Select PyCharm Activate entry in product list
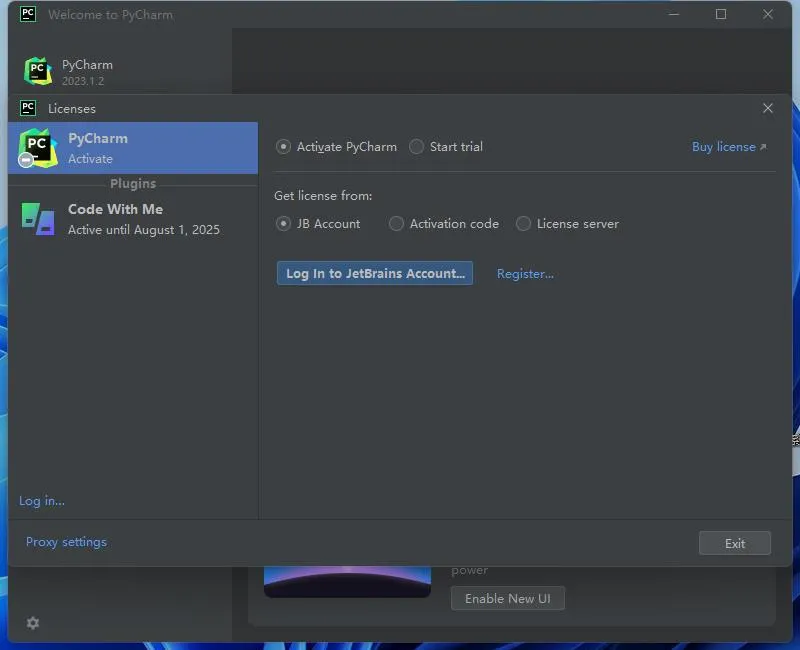 pos(133,148)
